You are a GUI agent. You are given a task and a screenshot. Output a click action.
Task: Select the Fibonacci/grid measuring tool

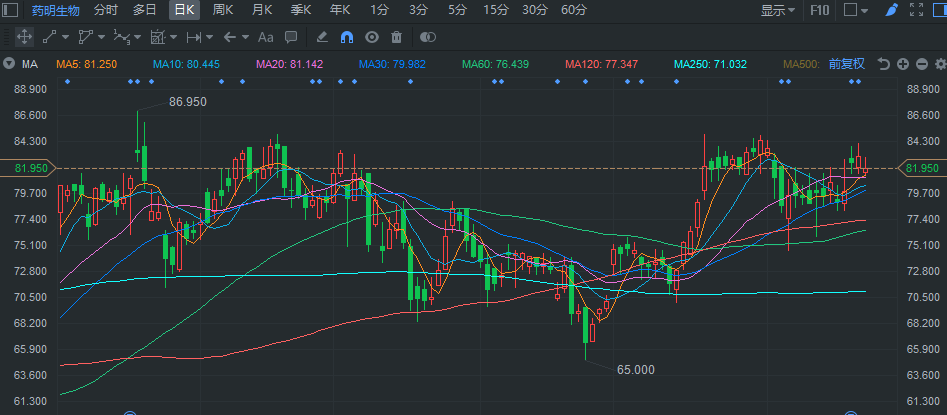pyautogui.click(x=158, y=37)
